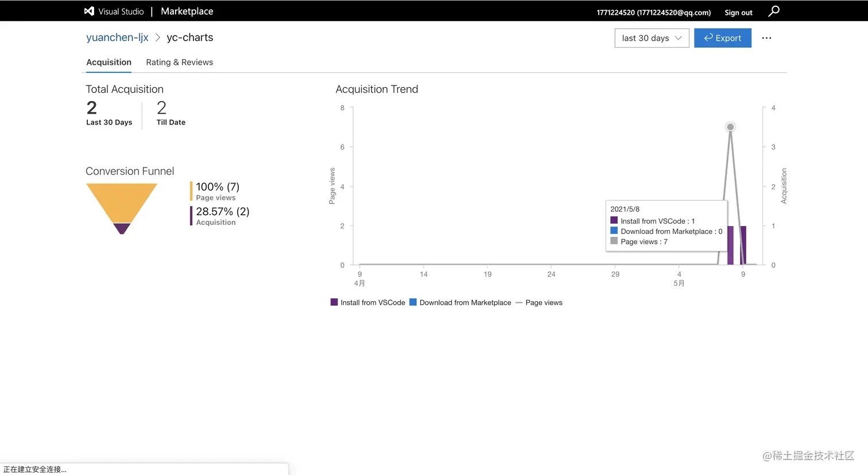Viewport: 868px width, 475px height.
Task: Toggle the Page views legend entry
Action: click(x=538, y=302)
